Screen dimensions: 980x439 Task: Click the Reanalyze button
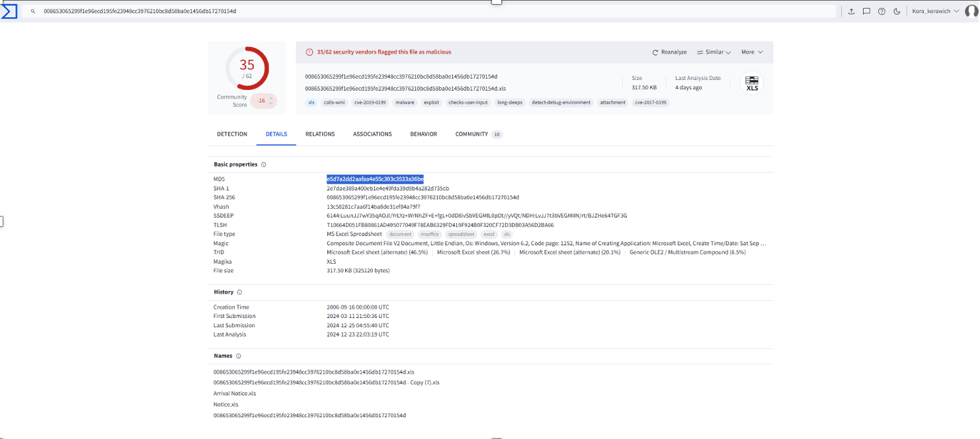[x=669, y=52]
